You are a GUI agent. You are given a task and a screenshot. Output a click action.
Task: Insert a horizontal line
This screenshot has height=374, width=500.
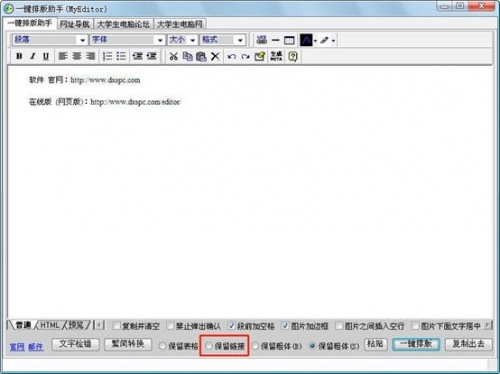click(x=276, y=40)
